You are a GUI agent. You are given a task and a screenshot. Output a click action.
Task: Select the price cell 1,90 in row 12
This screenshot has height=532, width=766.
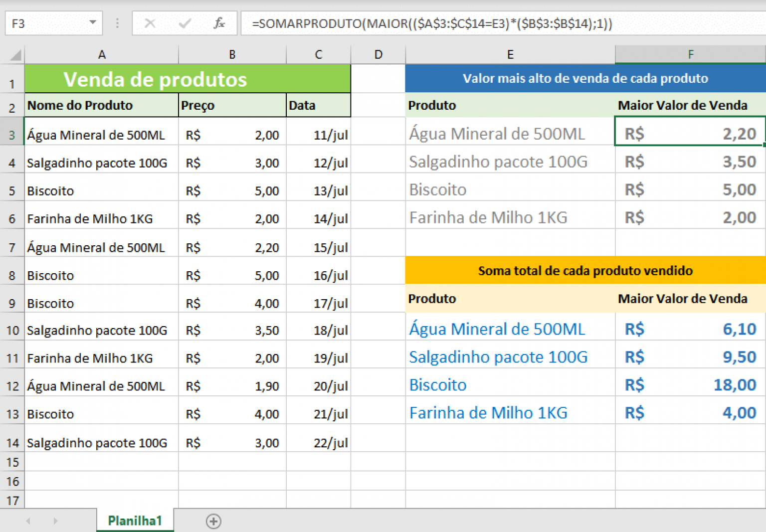[232, 383]
